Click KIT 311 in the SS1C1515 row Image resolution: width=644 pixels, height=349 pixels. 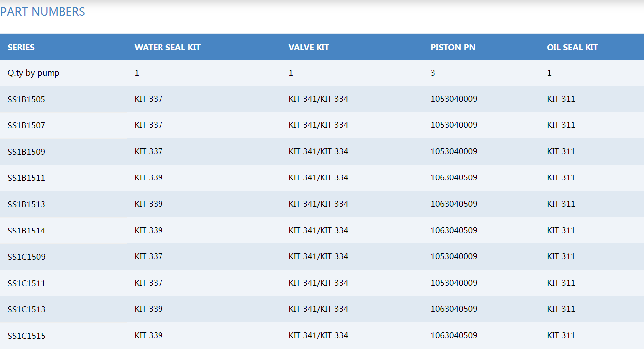[561, 335]
